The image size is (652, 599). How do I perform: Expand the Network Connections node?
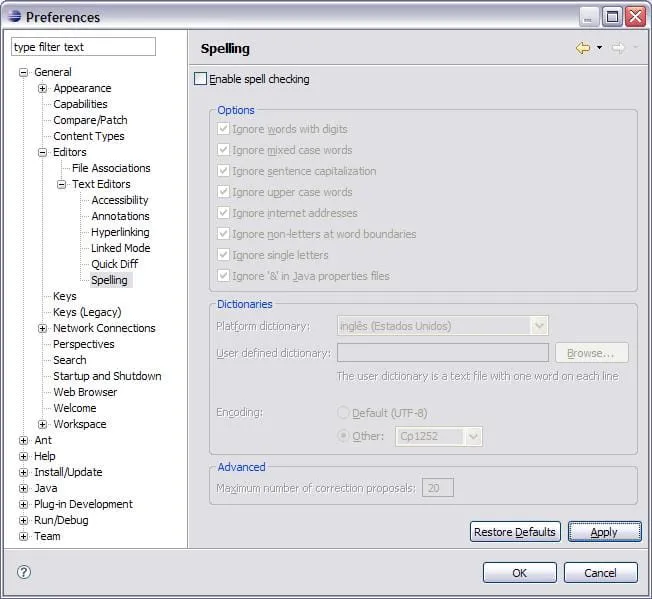[x=42, y=328]
